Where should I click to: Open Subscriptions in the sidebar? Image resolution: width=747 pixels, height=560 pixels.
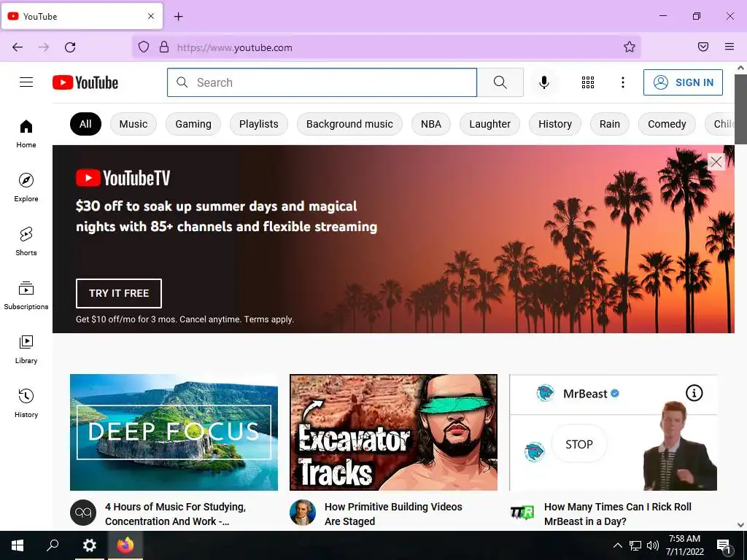tap(26, 295)
